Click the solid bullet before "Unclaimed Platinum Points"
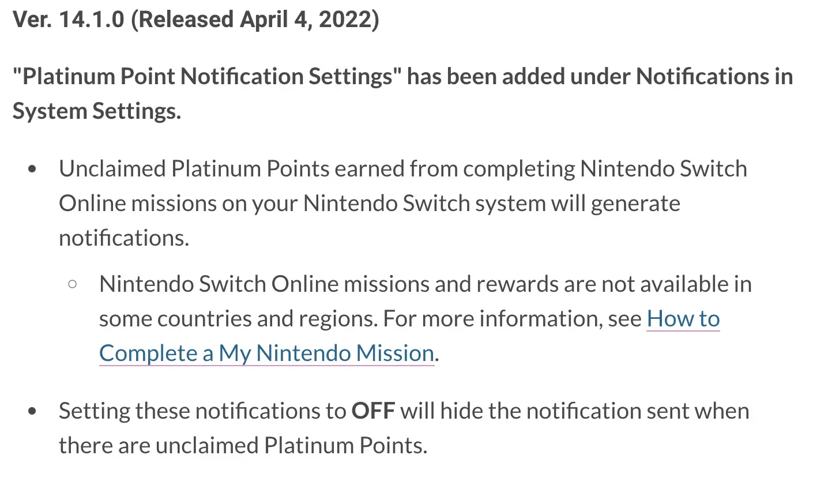The image size is (813, 504). point(32,169)
